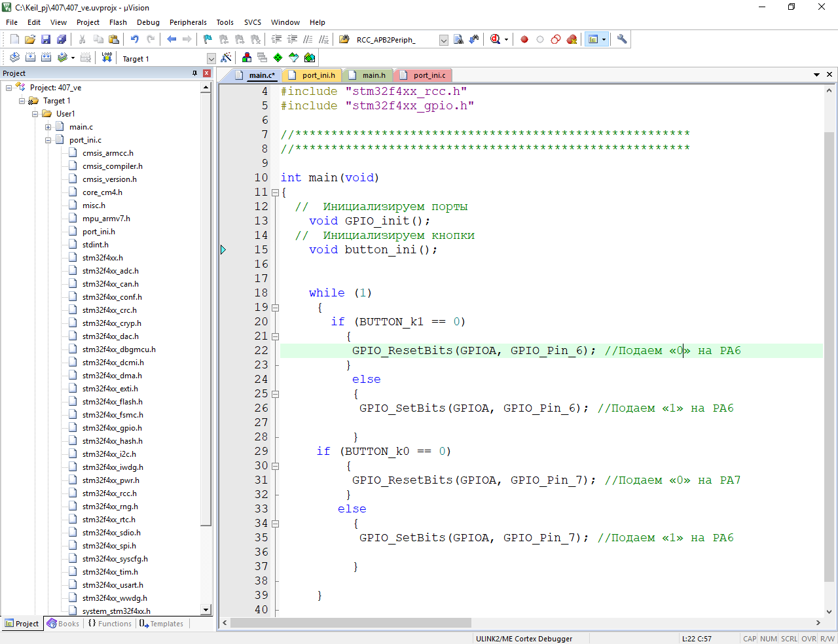Open the Peripherals menu
This screenshot has width=838, height=644.
188,22
